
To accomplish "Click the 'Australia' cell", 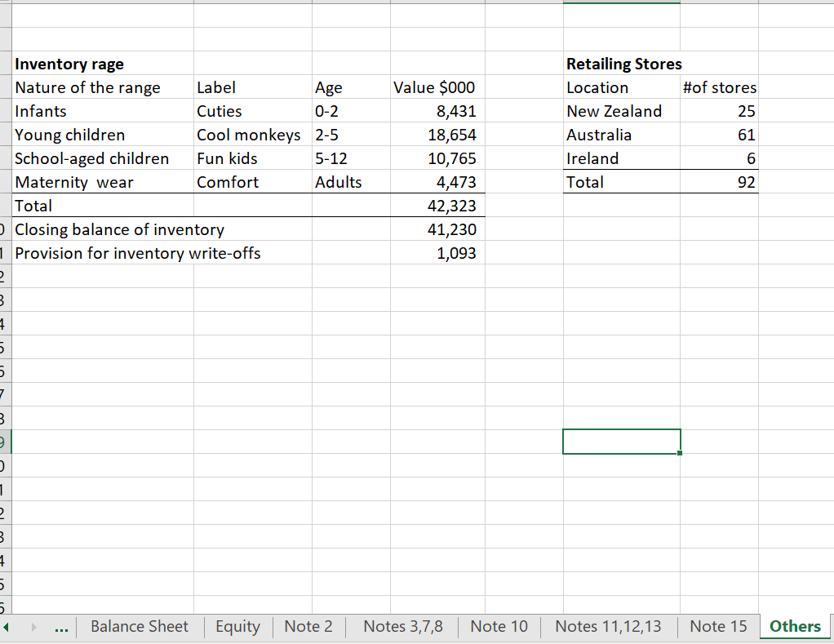I will click(621, 135).
